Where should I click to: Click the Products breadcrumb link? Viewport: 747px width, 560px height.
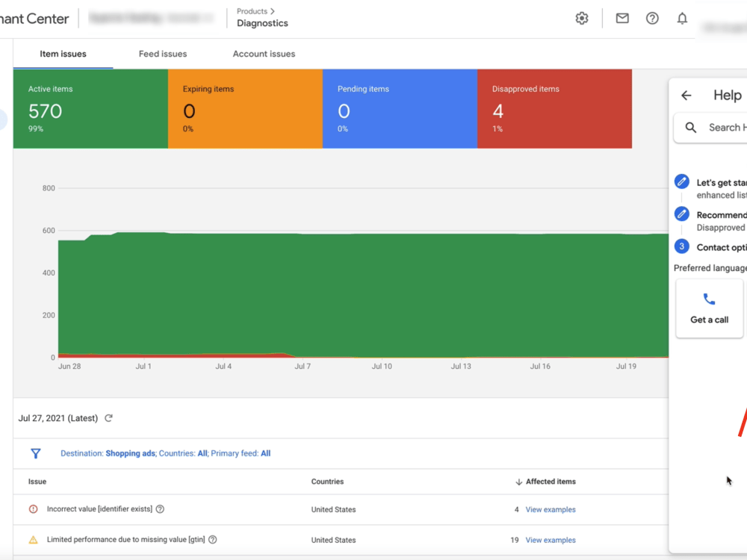(x=252, y=11)
